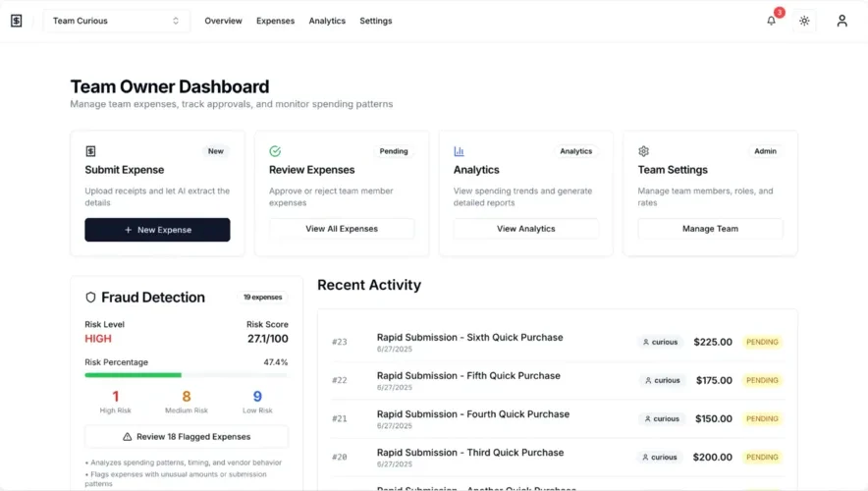Screen dimensions: 868x491
Task: Open Rapid Submission - Fifth Quick Purchase
Action: (468, 376)
